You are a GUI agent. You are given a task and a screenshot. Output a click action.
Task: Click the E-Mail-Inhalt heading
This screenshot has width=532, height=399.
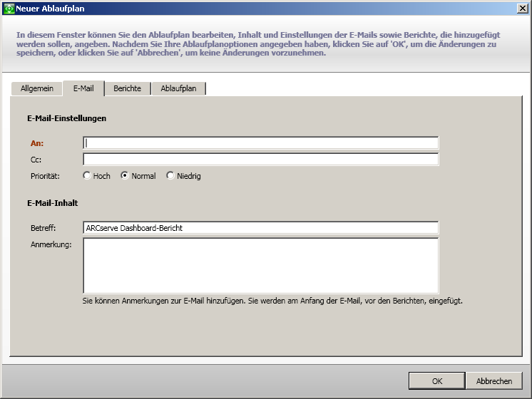click(53, 203)
